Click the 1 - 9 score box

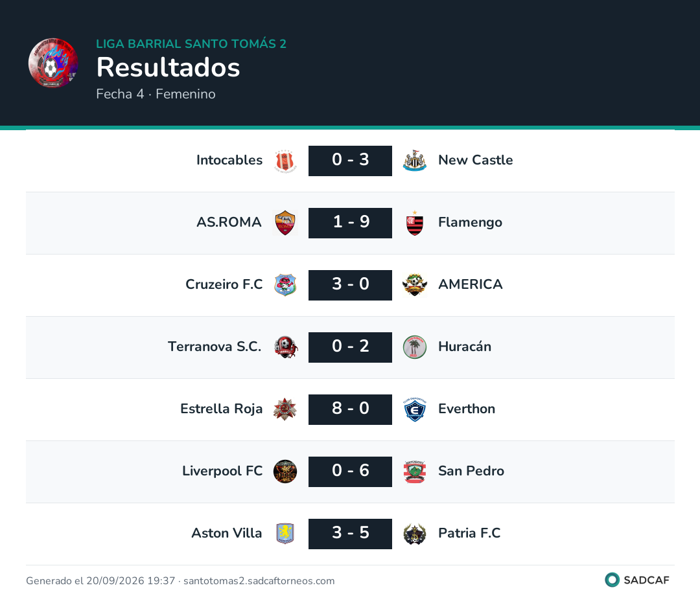click(x=351, y=223)
